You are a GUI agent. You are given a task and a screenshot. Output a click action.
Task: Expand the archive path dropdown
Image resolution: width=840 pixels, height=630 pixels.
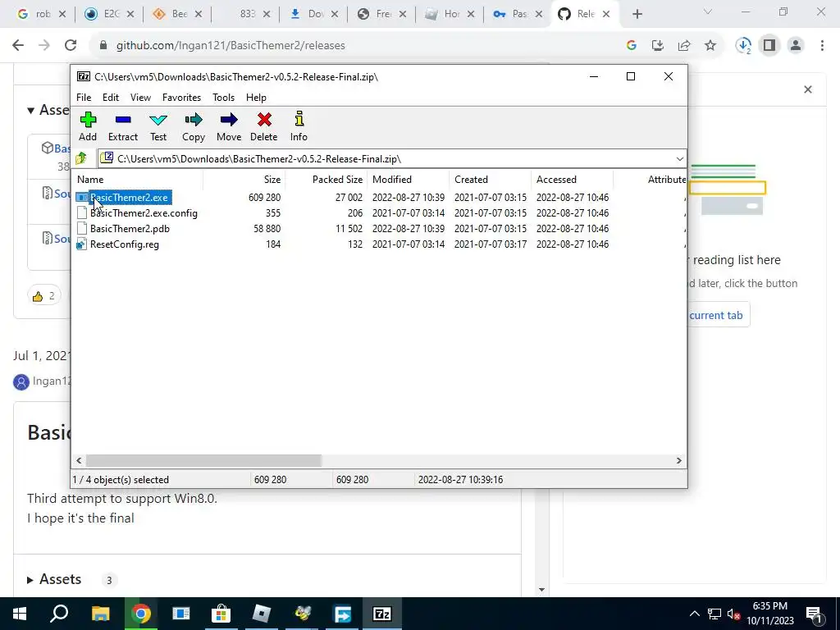679,158
